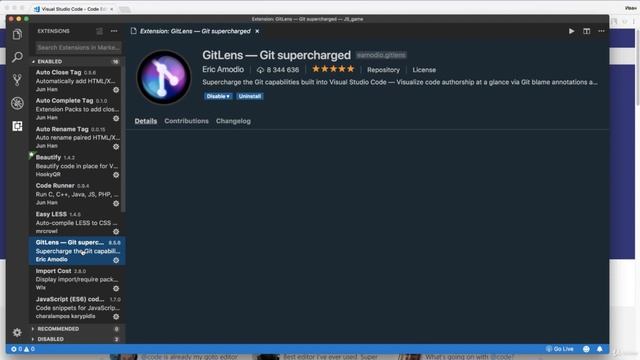Open the Disable dropdown for GitLens

218,96
